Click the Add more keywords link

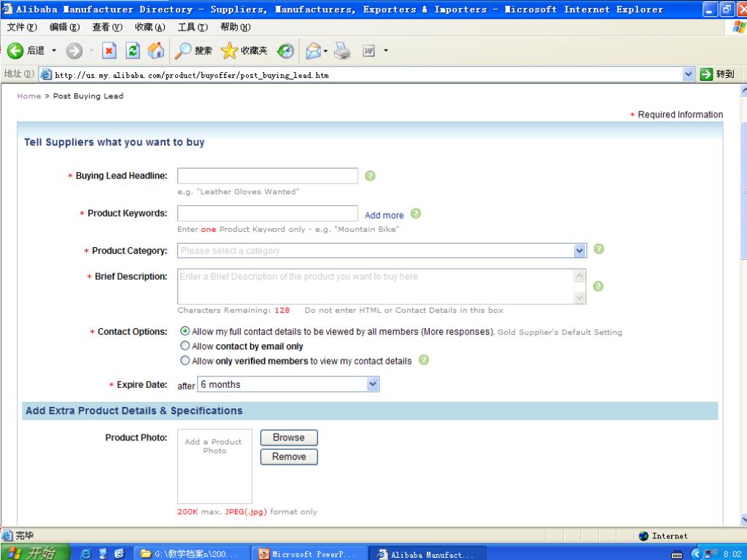(384, 215)
